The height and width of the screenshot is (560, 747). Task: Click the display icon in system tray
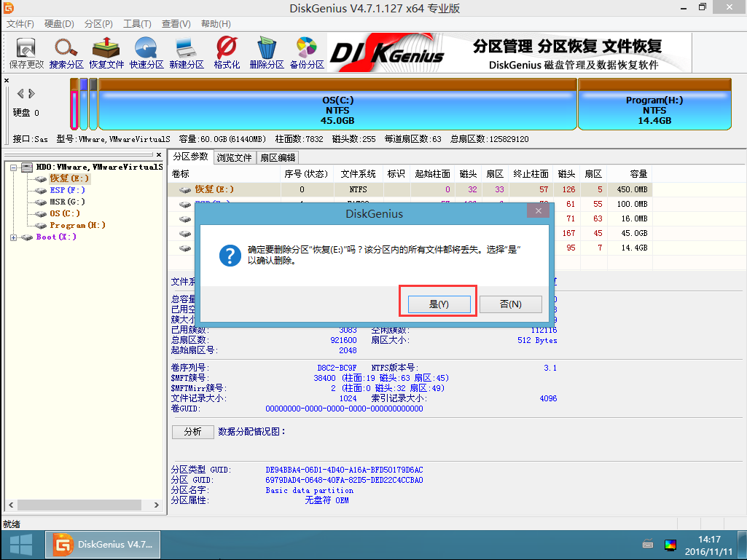coord(670,545)
